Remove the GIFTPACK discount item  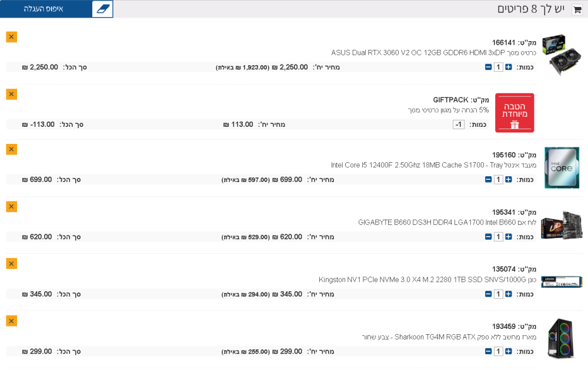[12, 94]
